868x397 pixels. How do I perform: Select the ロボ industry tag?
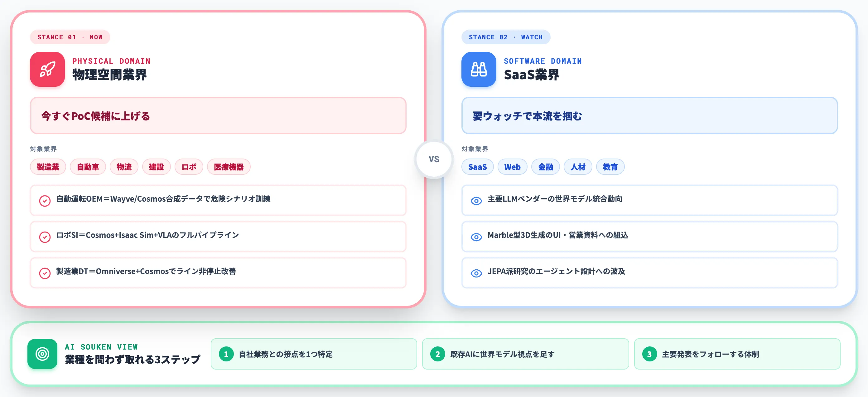tap(189, 167)
